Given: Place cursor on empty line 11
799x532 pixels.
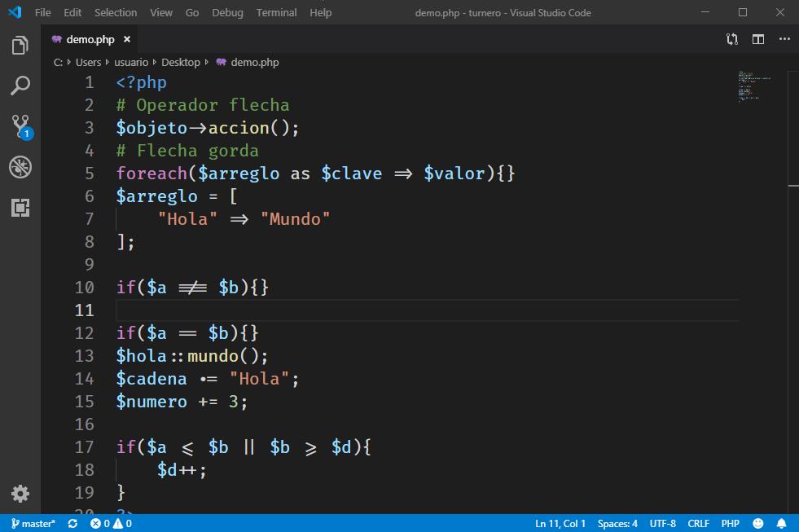Looking at the screenshot, I should coord(427,310).
